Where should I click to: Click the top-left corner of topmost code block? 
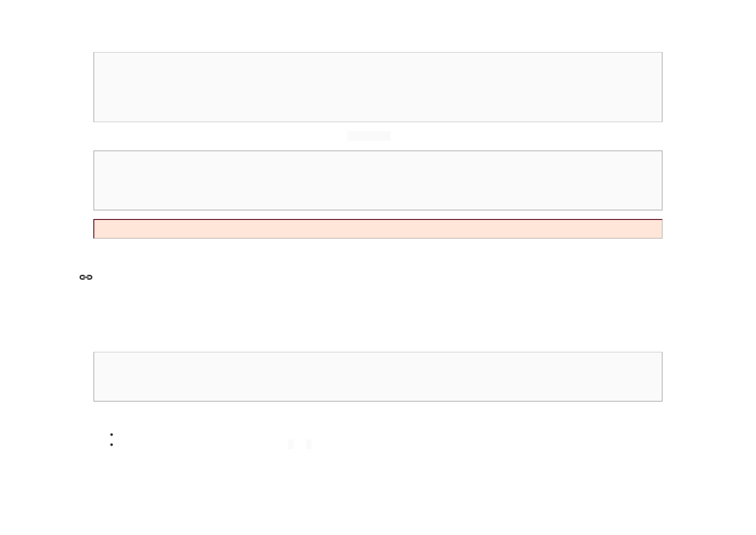click(94, 53)
